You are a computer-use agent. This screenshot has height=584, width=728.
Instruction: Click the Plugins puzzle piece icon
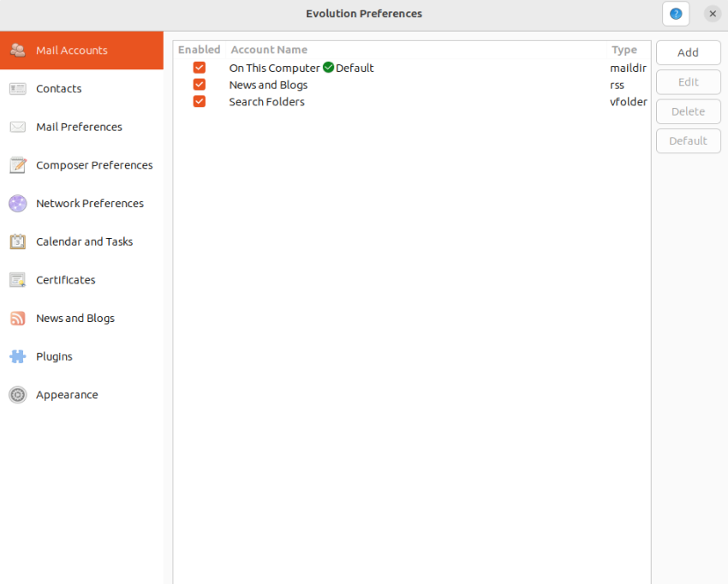(18, 356)
